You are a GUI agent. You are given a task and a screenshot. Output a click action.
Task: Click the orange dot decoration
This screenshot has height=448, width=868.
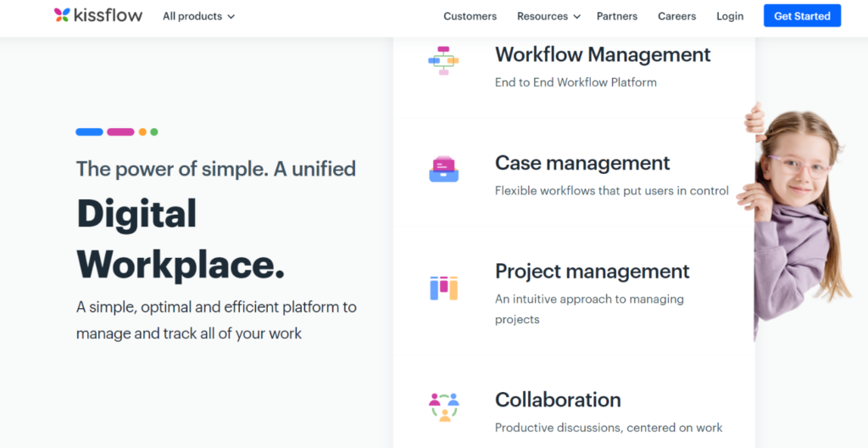click(x=142, y=132)
